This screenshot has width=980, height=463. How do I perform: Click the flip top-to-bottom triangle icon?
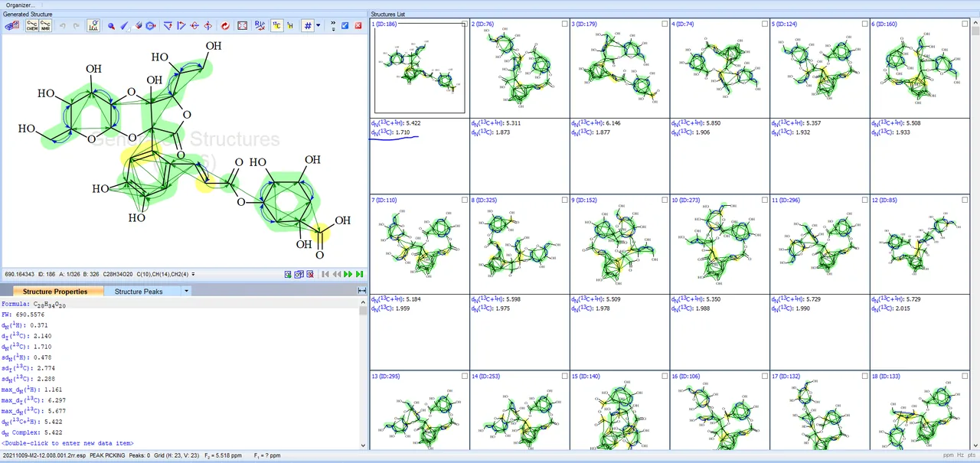(x=168, y=25)
